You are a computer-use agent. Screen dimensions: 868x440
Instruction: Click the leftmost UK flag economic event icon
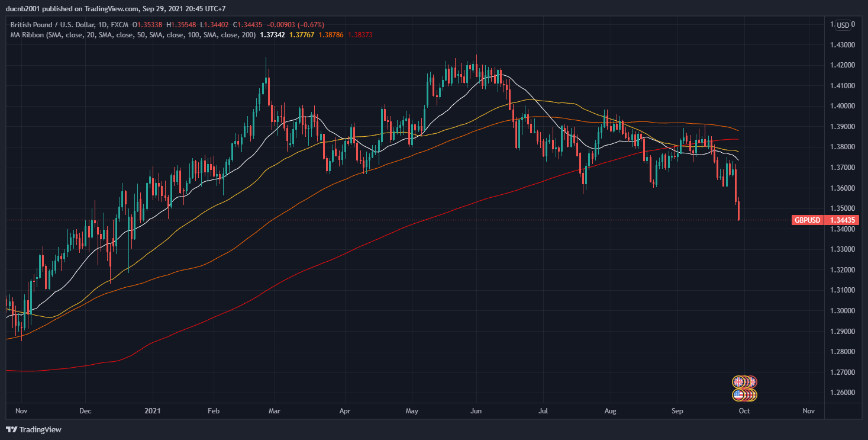point(738,382)
